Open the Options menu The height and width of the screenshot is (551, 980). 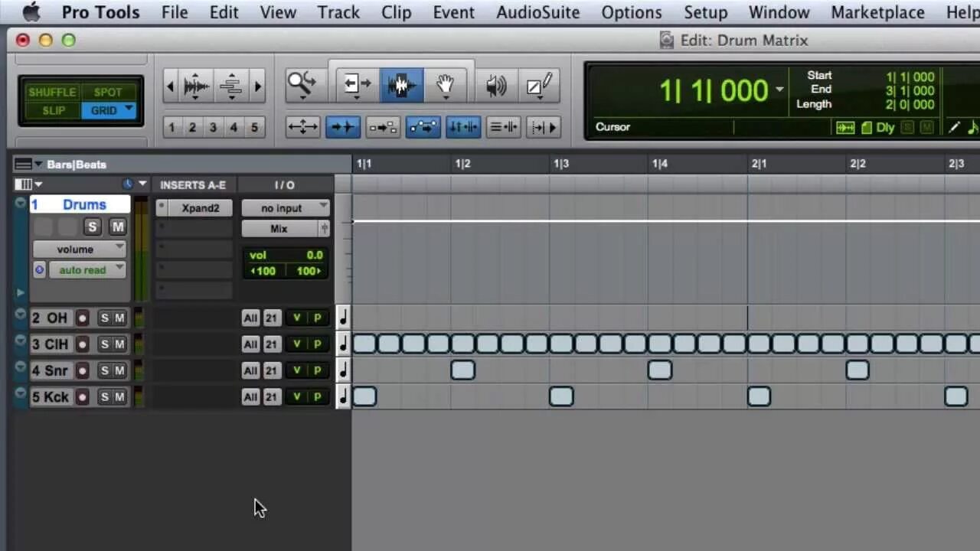632,12
